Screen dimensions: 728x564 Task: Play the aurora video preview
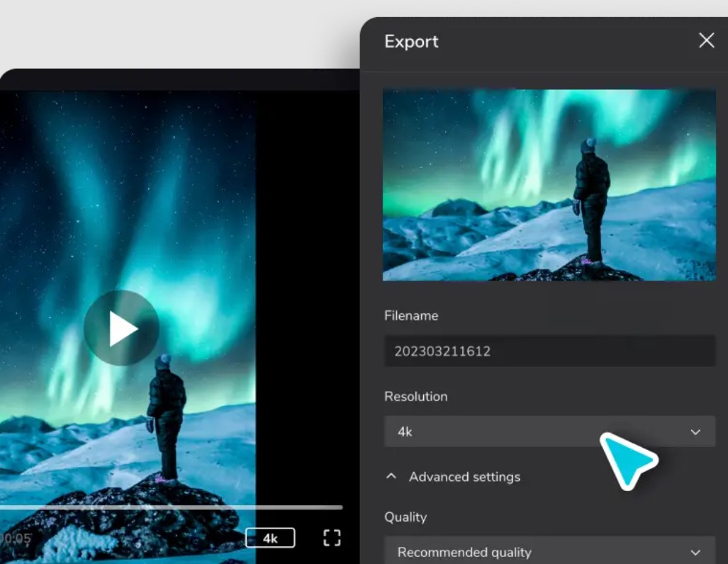point(121,328)
